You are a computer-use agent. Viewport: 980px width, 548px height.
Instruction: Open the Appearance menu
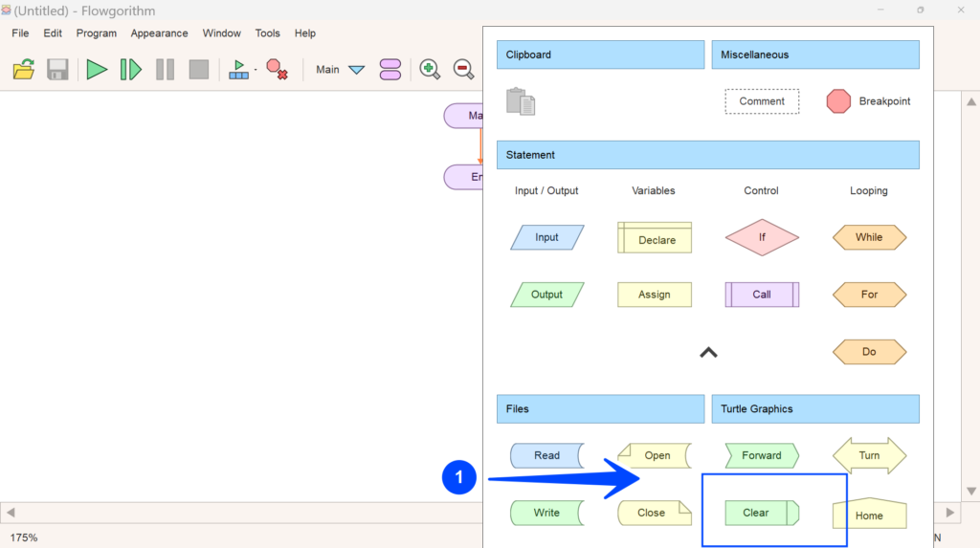(159, 33)
